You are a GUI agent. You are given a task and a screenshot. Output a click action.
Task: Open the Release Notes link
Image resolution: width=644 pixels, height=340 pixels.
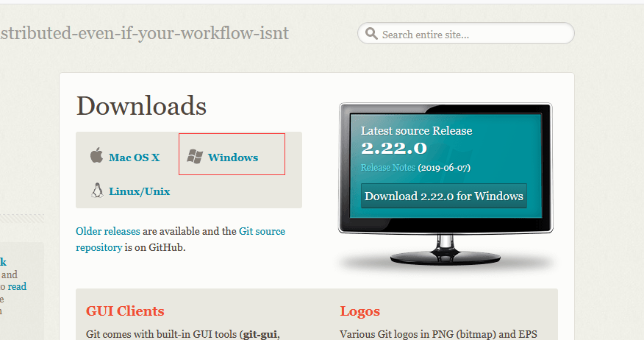388,168
